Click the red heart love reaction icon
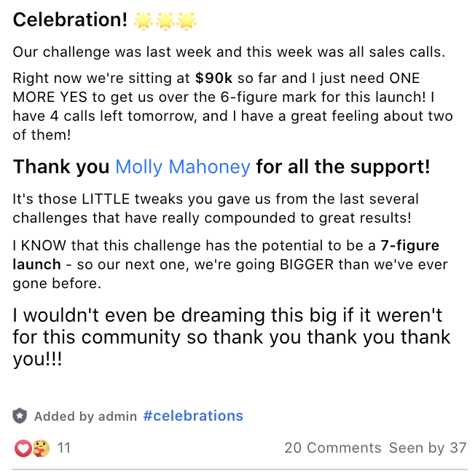 [23, 448]
